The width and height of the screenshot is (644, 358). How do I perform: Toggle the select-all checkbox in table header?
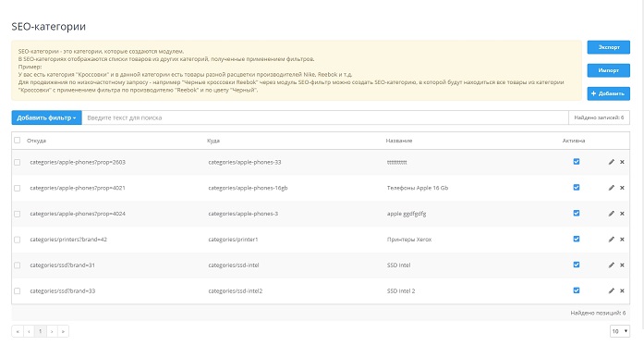[x=17, y=141]
